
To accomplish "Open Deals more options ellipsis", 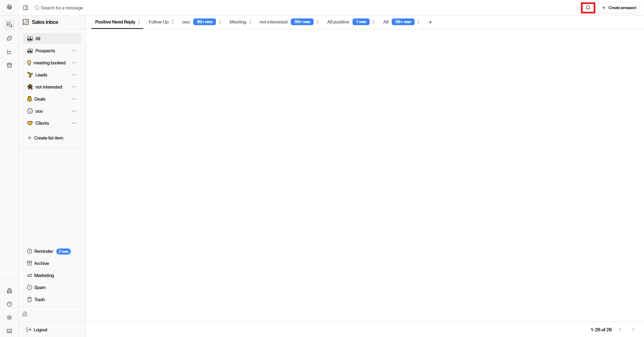I will point(74,99).
